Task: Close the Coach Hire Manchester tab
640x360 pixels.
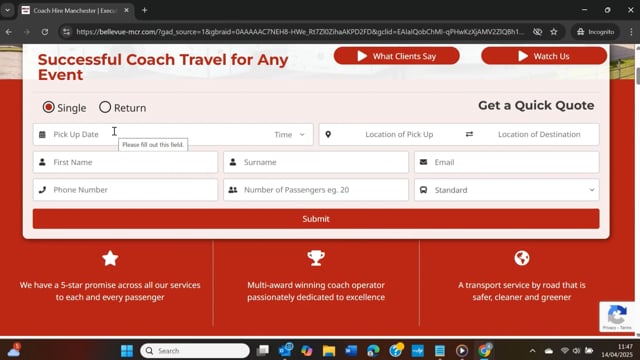Action: click(126, 10)
